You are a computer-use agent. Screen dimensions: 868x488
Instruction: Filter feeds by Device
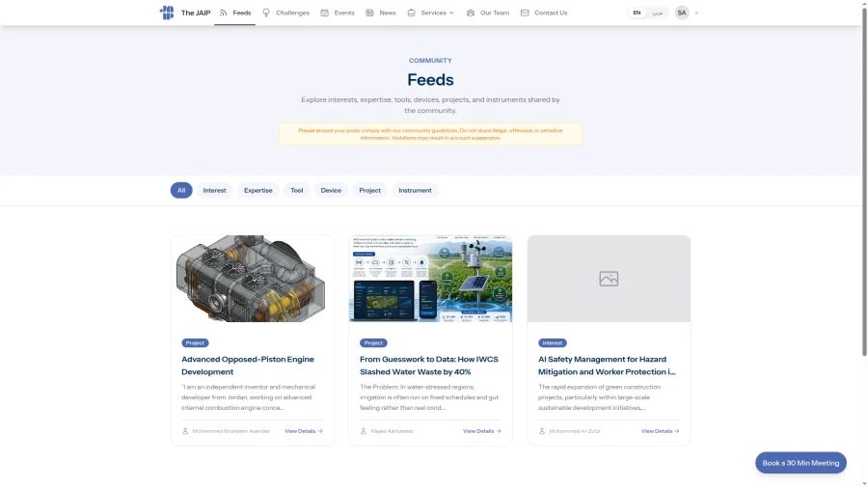(x=331, y=190)
